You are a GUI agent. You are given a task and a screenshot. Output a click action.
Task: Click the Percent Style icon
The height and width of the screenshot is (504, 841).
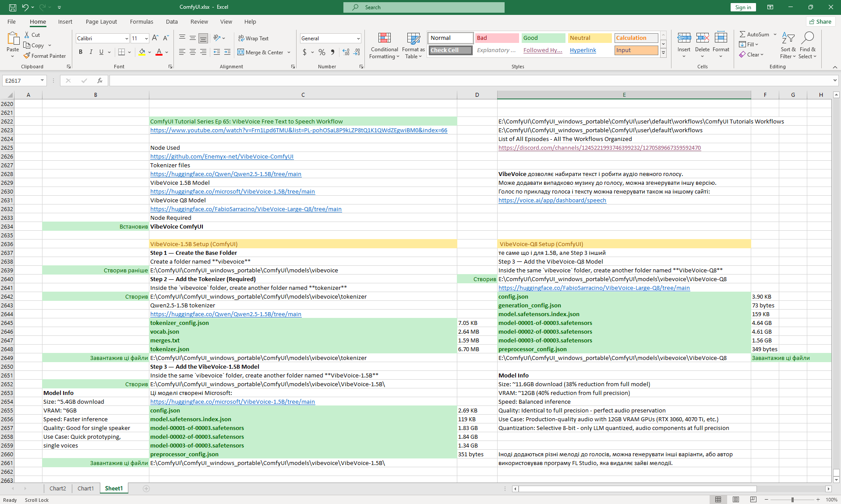pos(322,52)
